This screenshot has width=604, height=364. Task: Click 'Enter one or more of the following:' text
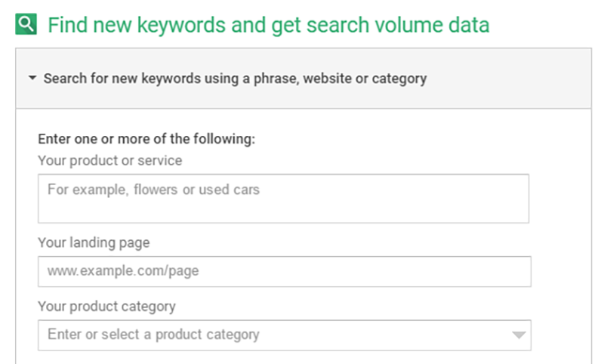[x=146, y=139]
